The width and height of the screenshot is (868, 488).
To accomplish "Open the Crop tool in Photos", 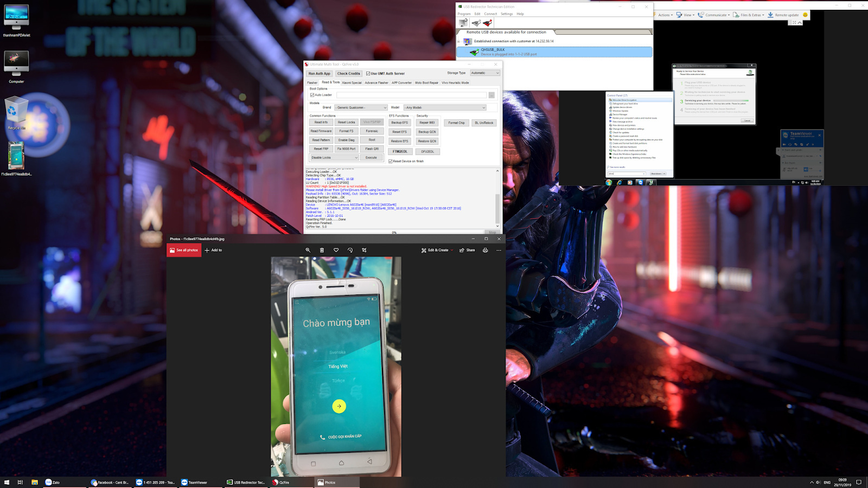I will 365,250.
